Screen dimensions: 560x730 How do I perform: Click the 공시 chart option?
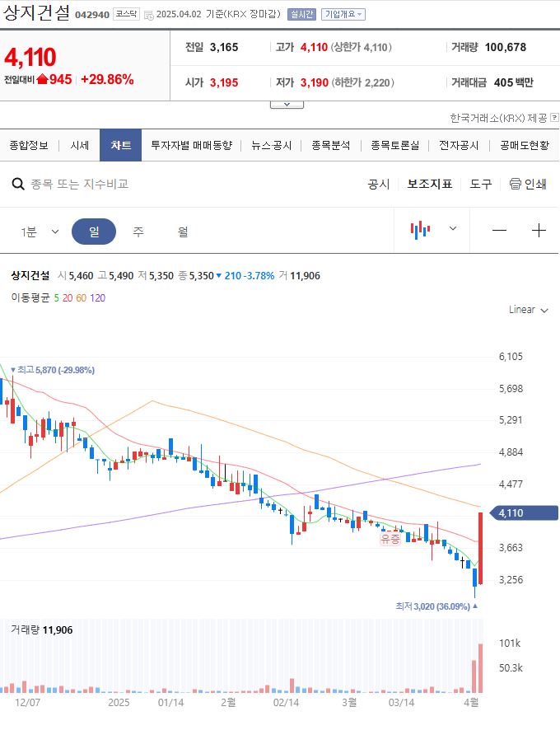379,184
